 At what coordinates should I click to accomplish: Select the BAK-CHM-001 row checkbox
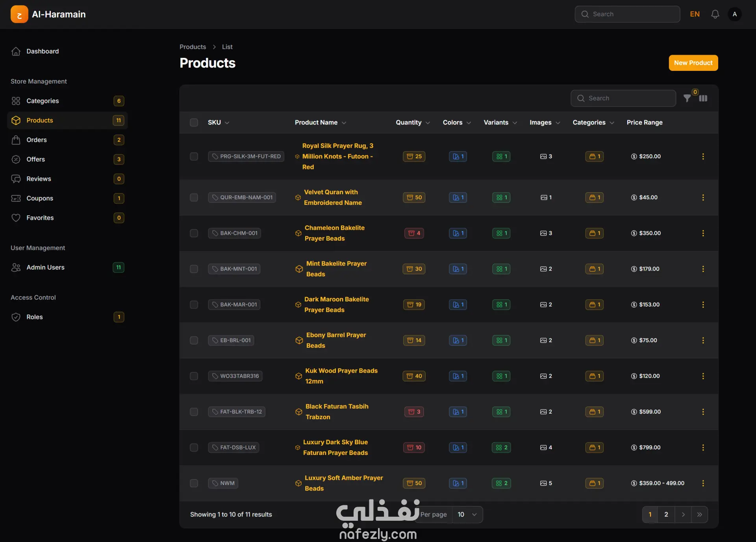point(194,233)
